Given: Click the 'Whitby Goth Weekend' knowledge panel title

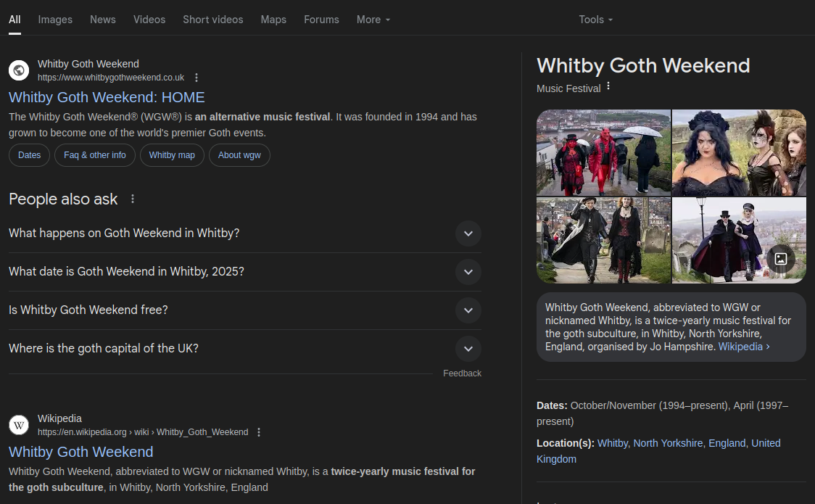Looking at the screenshot, I should pos(643,65).
